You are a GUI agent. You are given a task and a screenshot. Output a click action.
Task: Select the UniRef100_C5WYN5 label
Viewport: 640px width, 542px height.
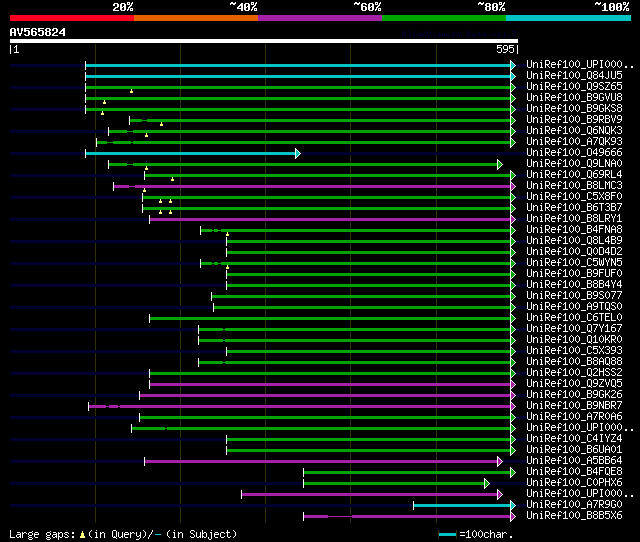click(x=574, y=263)
